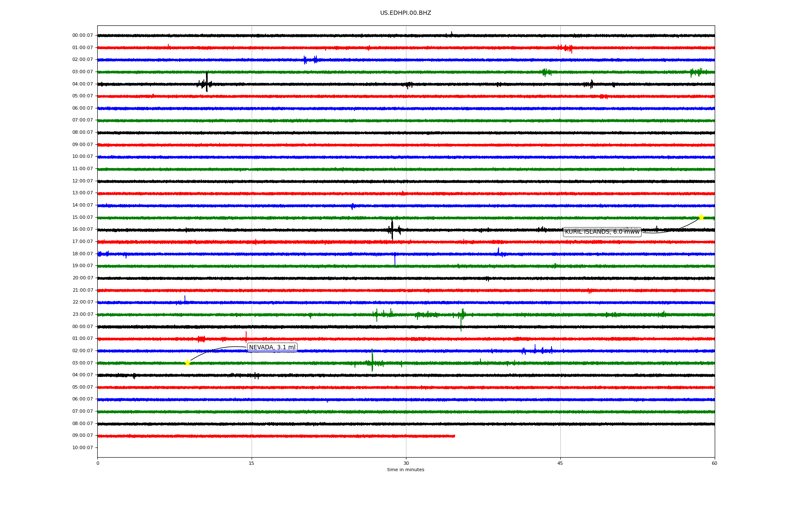The height and width of the screenshot is (508, 812).
Task: Click the Nevada yellow star marker
Action: 187,363
